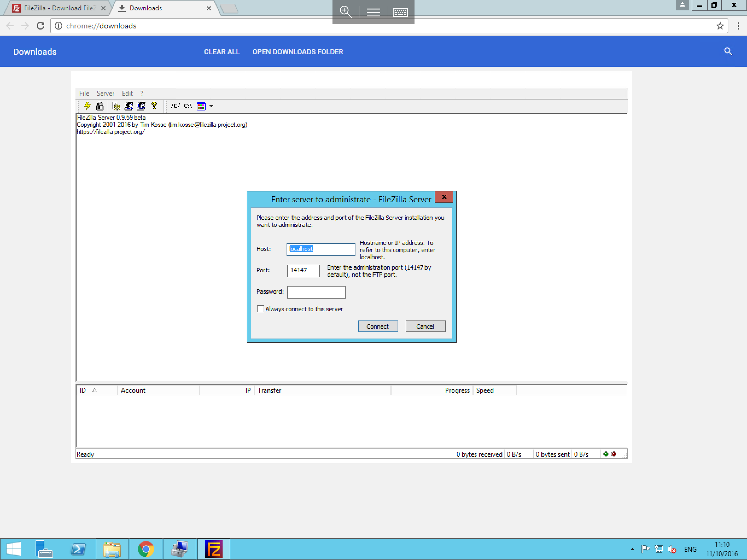
Task: Click the drive selector dropdown /C/ C:\
Action: (x=189, y=106)
